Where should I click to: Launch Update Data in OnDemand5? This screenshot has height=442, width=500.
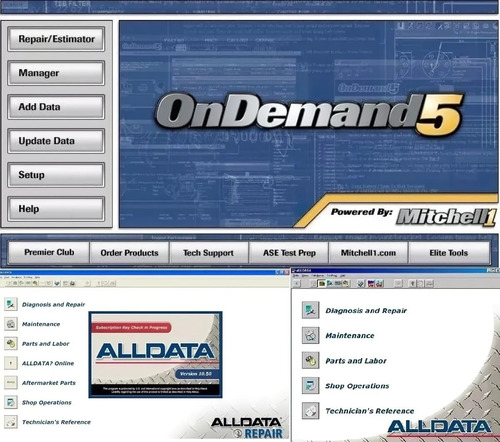click(56, 141)
